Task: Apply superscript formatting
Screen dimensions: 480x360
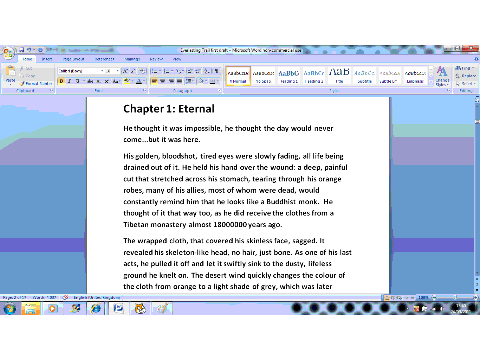Action: [106, 81]
